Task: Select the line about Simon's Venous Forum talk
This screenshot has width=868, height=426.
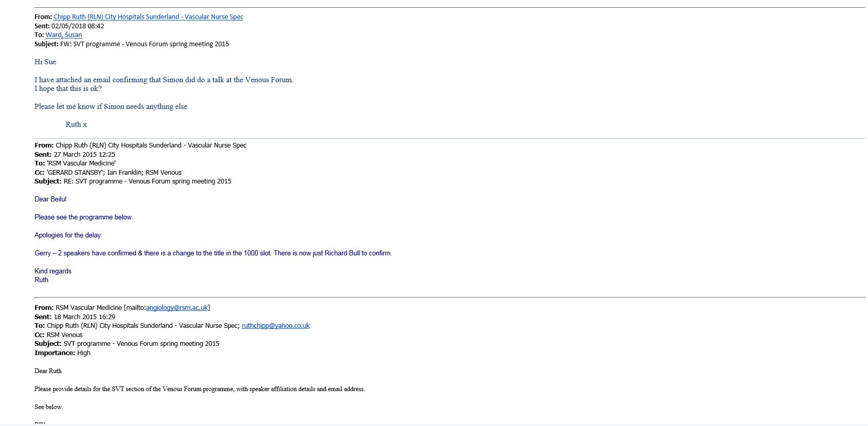Action: pos(164,80)
